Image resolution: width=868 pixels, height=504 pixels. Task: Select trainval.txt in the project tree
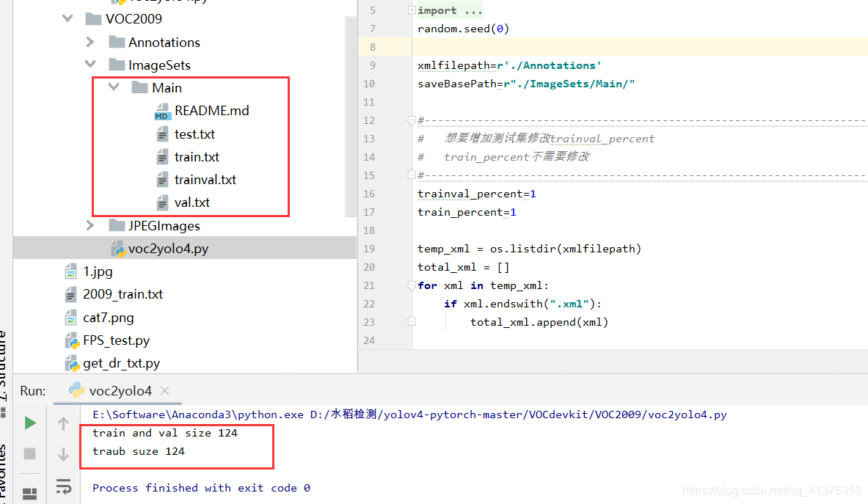[x=205, y=180]
